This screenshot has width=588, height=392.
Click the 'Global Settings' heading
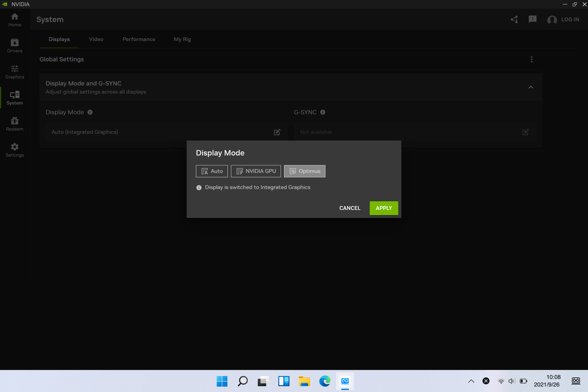pyautogui.click(x=62, y=59)
